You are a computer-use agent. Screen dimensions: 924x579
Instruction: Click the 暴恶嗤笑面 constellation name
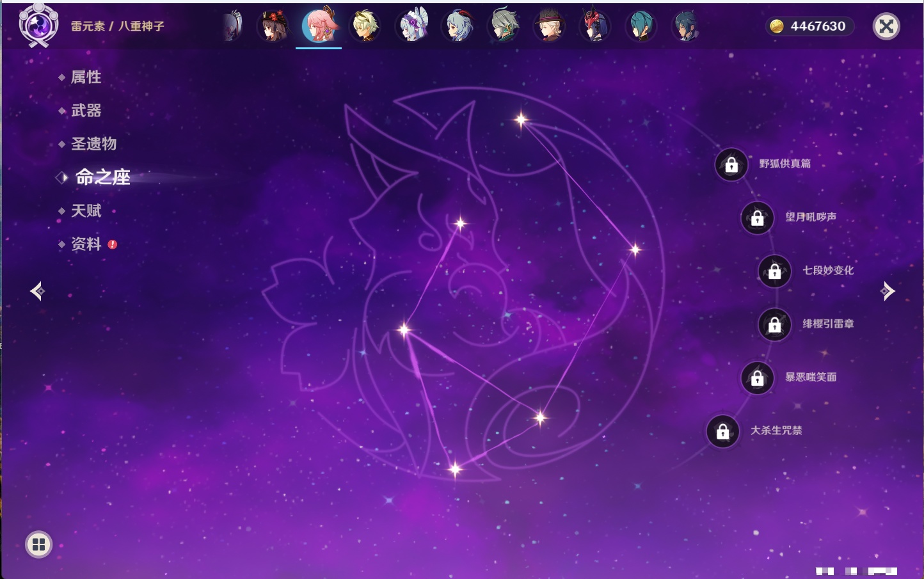[811, 377]
